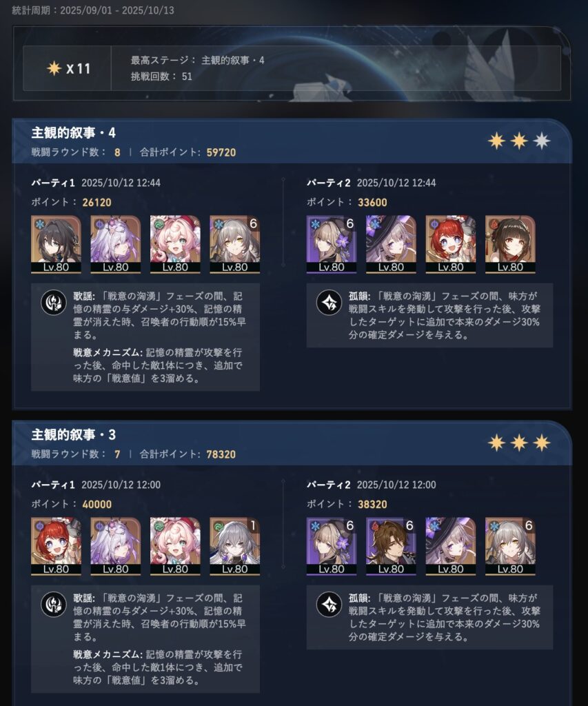Screen dimensions: 588x706
Task: Select purple-flower character in stage 4 party 2
Action: pos(332,244)
